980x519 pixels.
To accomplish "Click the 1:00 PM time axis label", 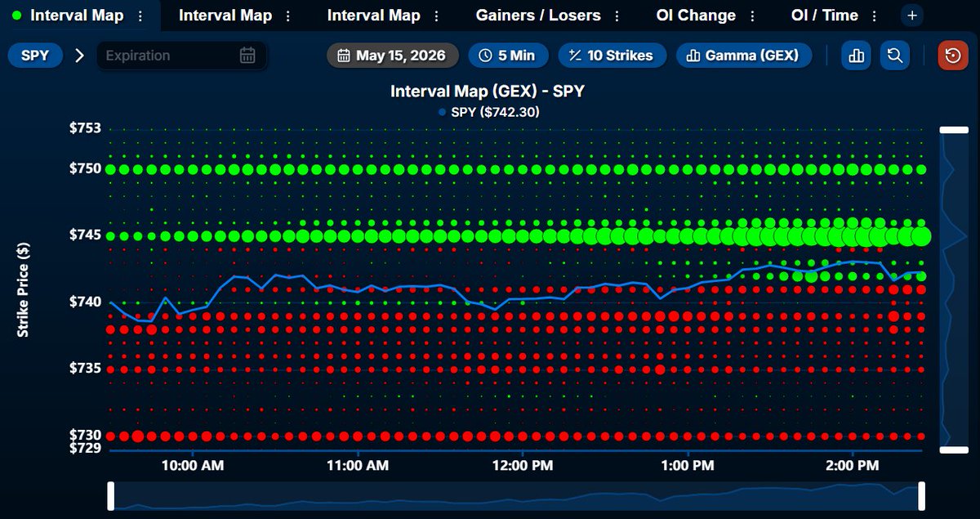I will pos(688,466).
